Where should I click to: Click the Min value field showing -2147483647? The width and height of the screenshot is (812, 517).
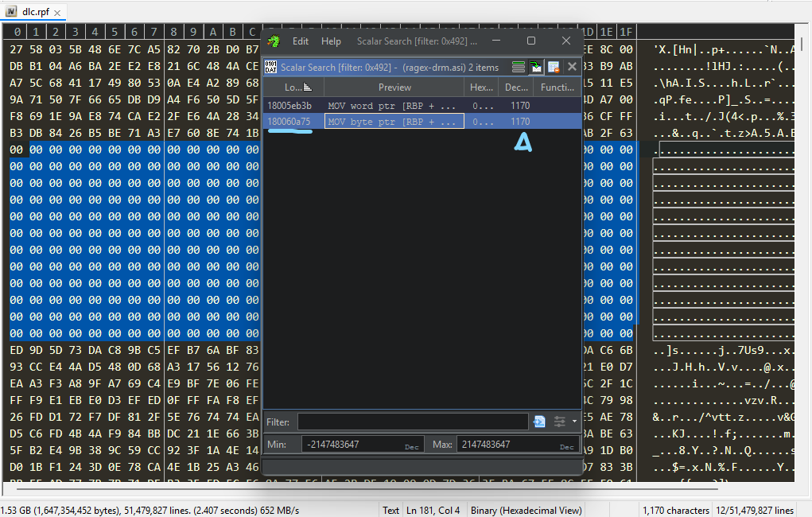[x=363, y=444]
